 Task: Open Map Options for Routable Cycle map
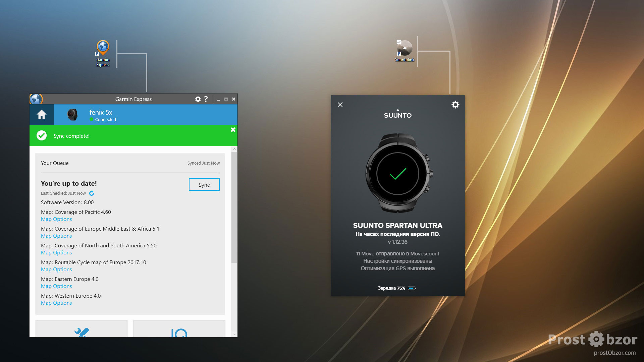pos(56,269)
